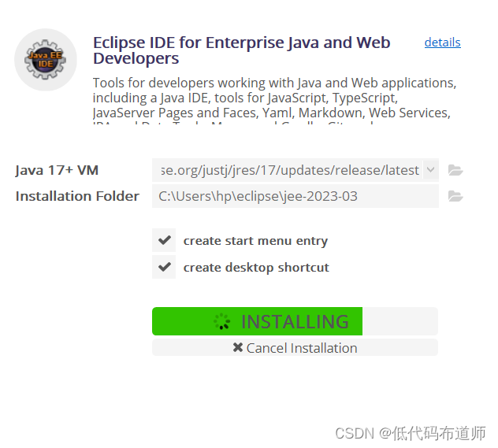The image size is (498, 448).
Task: Click the unfilled portion of the install progress bar
Action: tap(400, 321)
